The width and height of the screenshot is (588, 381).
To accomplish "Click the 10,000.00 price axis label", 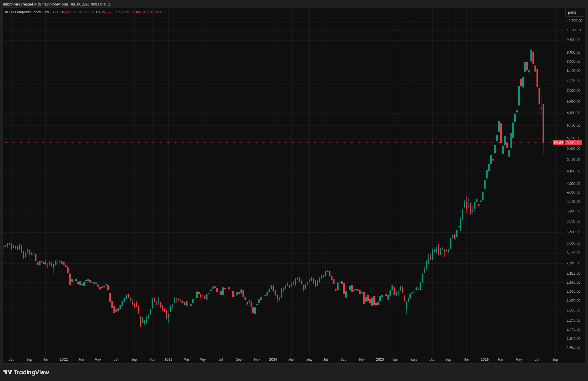I will coord(574,30).
